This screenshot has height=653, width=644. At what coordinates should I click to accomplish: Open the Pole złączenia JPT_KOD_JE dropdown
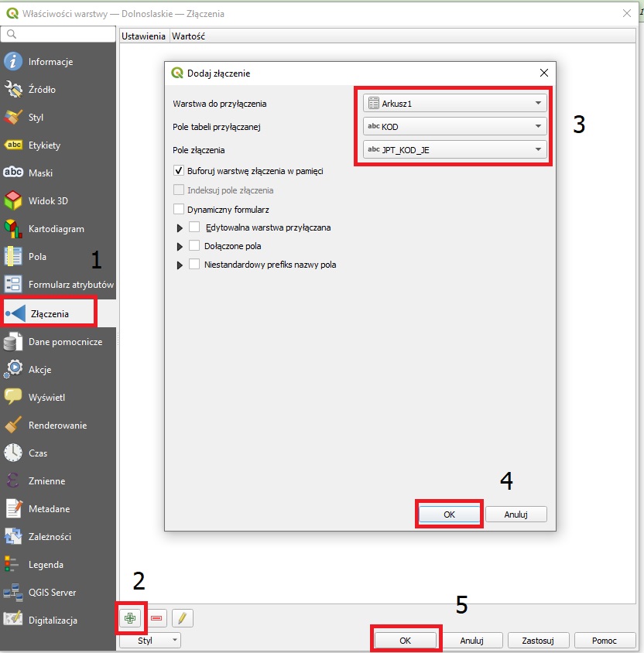(x=454, y=149)
